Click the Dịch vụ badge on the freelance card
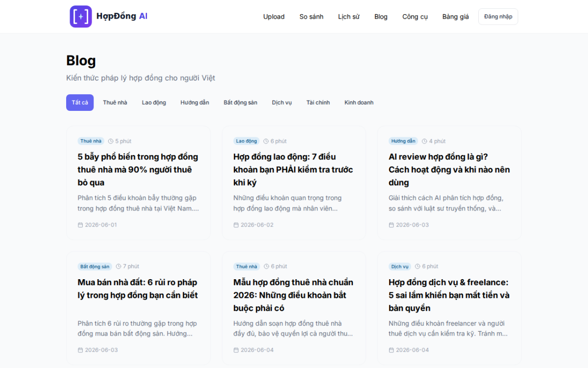 pyautogui.click(x=400, y=266)
